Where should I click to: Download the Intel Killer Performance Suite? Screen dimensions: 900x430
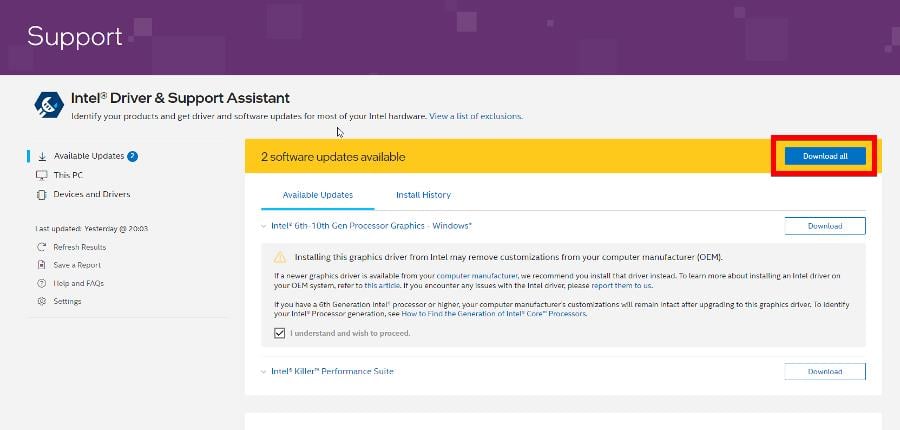825,371
